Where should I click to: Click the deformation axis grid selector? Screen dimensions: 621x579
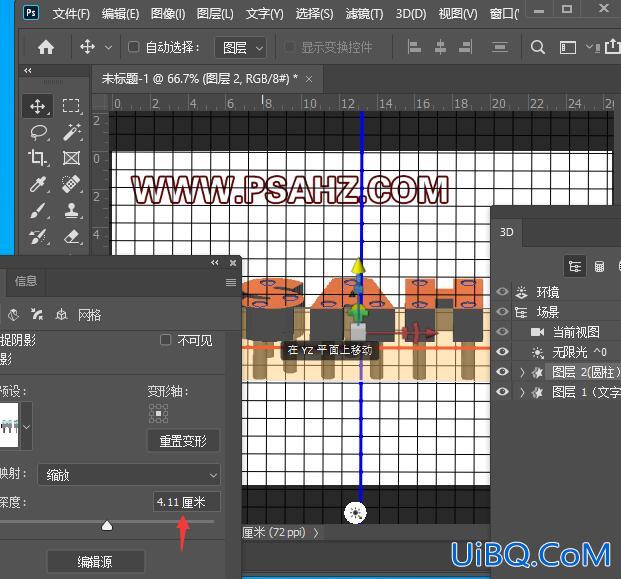158,413
